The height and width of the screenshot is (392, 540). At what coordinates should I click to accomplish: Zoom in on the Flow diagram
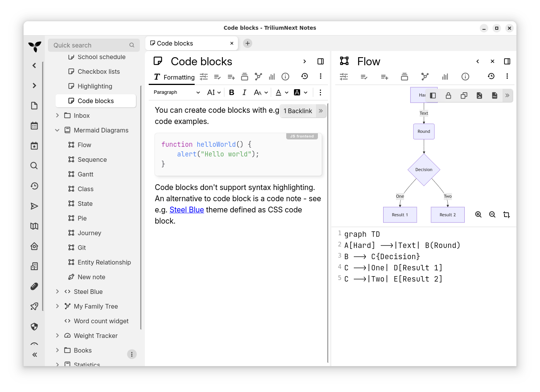(478, 215)
